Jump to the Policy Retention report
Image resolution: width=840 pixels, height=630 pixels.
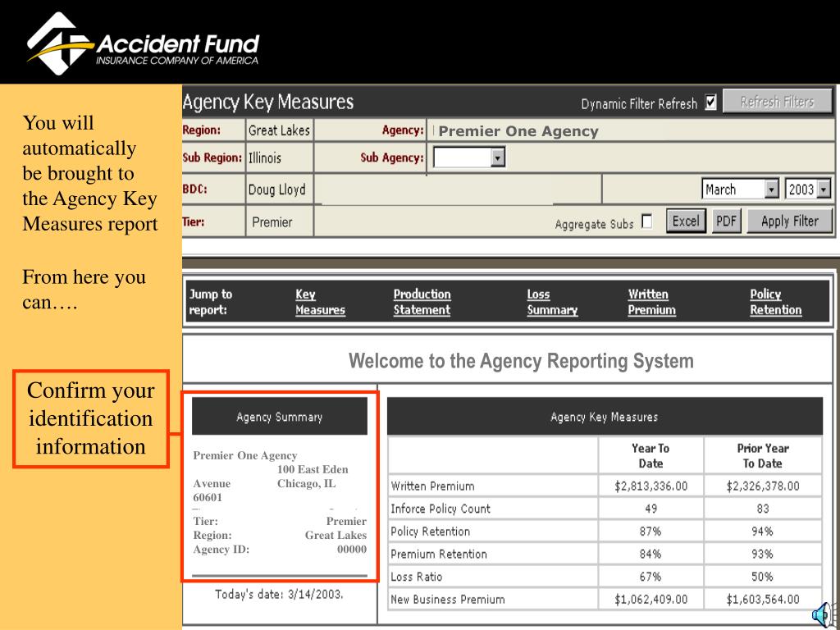(x=776, y=302)
